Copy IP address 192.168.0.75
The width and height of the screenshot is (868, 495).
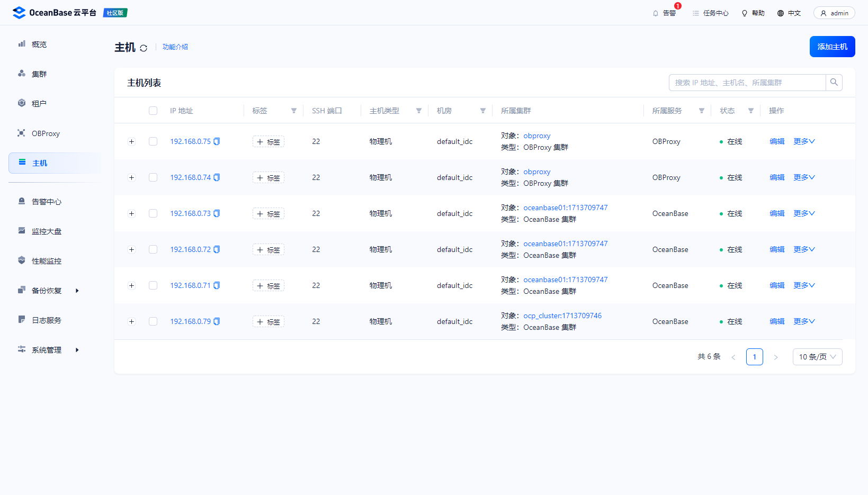(217, 141)
